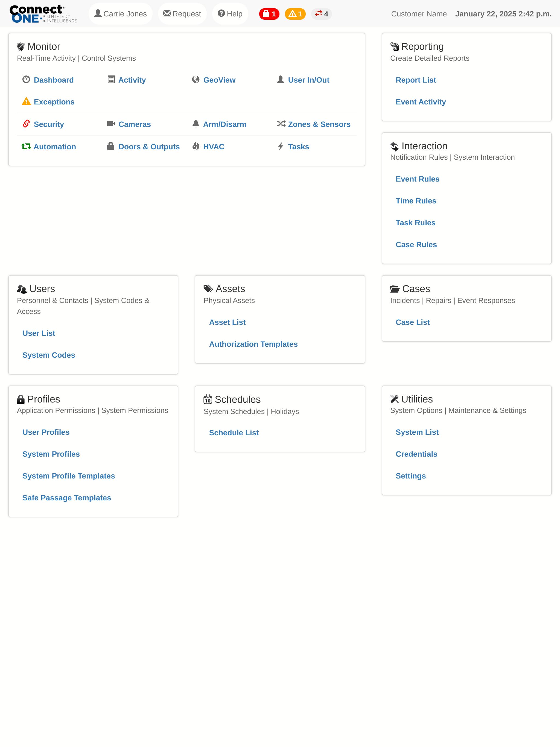Open the Report List link

coord(415,80)
